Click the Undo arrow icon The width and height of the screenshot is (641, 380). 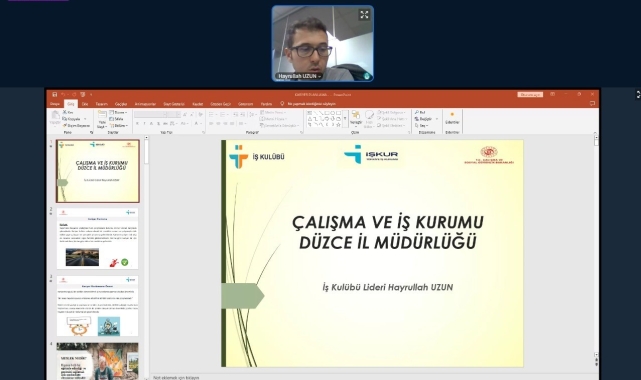pyautogui.click(x=64, y=94)
